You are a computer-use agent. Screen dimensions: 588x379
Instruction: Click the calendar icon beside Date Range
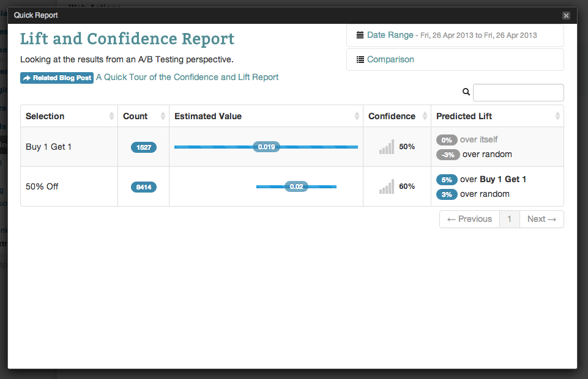click(x=360, y=35)
